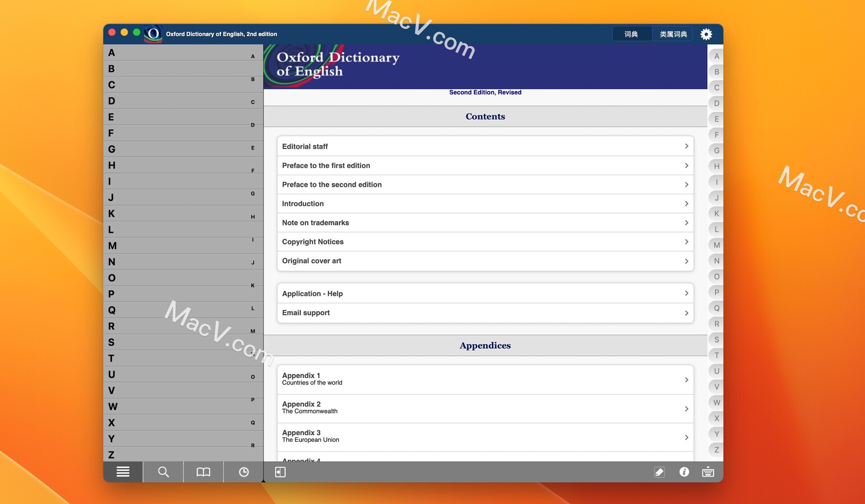Click chevron on Appendix 1 row
The height and width of the screenshot is (504, 865).
[686, 380]
